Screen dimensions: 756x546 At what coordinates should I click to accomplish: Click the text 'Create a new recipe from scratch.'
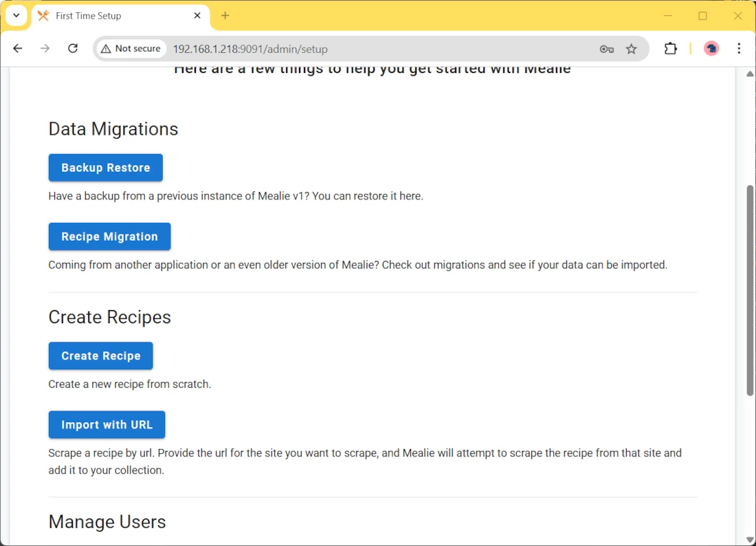(x=130, y=384)
